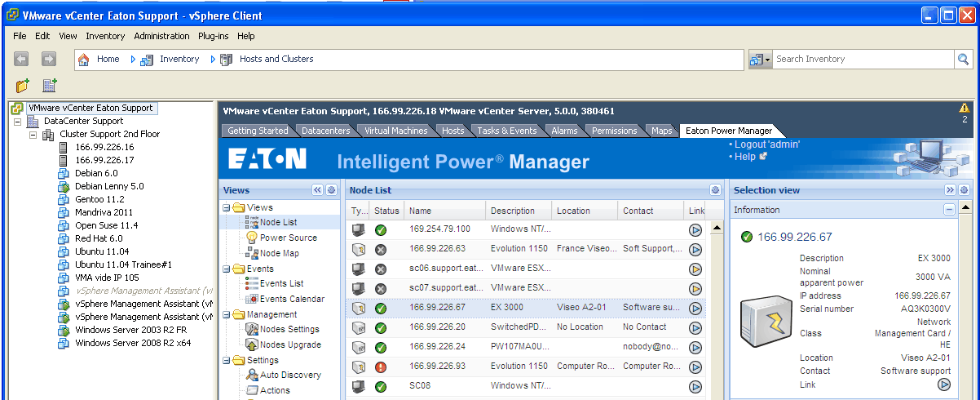
Task: Click the Nodes Settings icon
Action: pos(252,329)
